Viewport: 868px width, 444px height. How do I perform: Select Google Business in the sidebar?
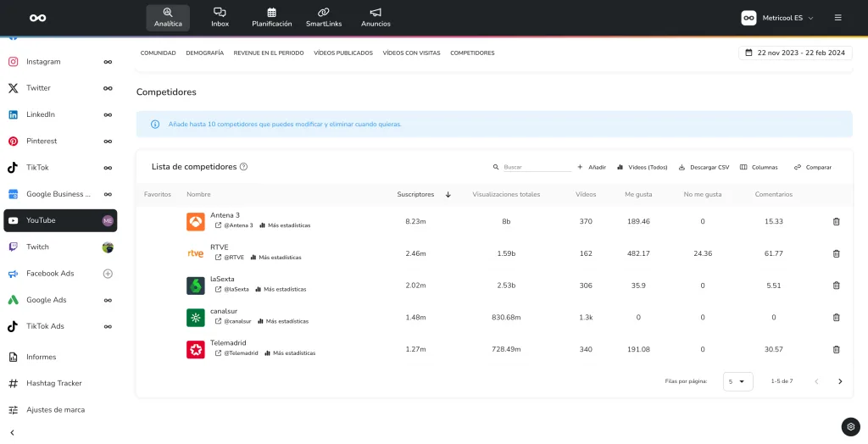point(60,194)
